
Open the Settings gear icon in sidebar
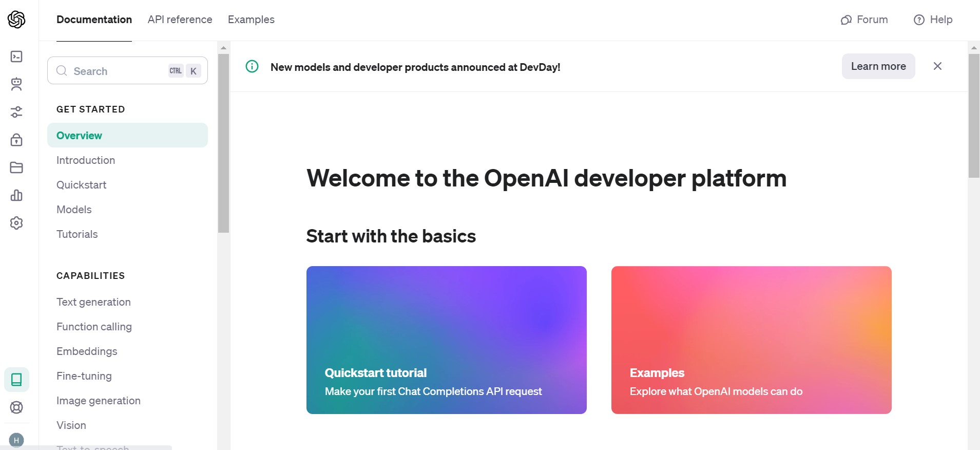[x=16, y=223]
